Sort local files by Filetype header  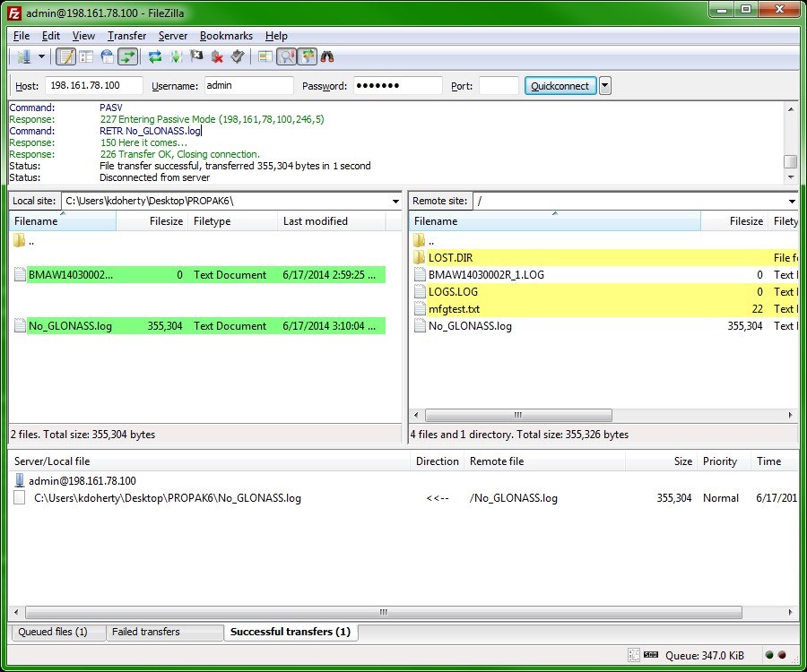[232, 221]
